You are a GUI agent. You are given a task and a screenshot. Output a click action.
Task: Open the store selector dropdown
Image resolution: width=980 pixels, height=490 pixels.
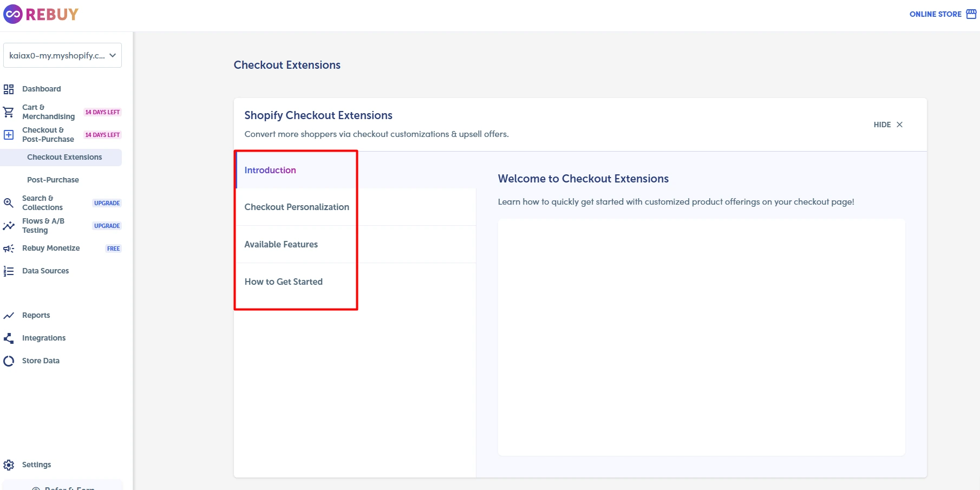click(62, 55)
